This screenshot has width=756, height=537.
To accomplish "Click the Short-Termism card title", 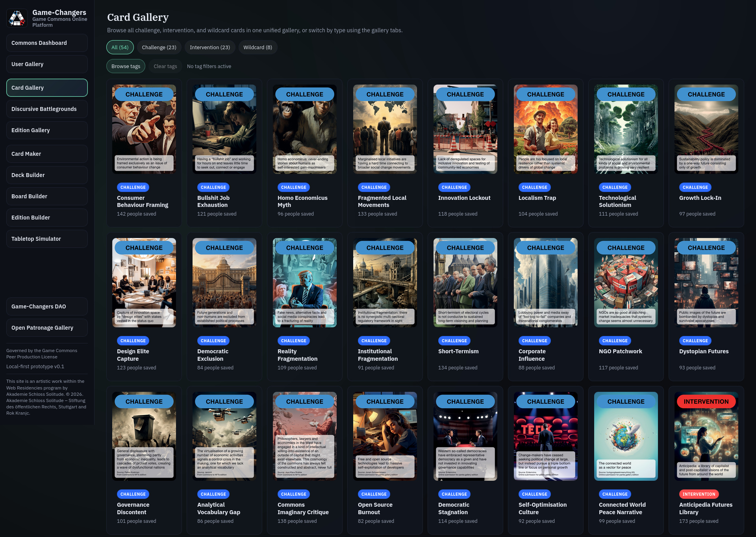I will (x=458, y=351).
